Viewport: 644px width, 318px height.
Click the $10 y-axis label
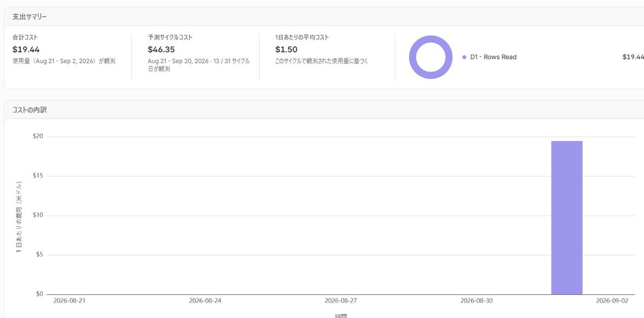tap(38, 215)
